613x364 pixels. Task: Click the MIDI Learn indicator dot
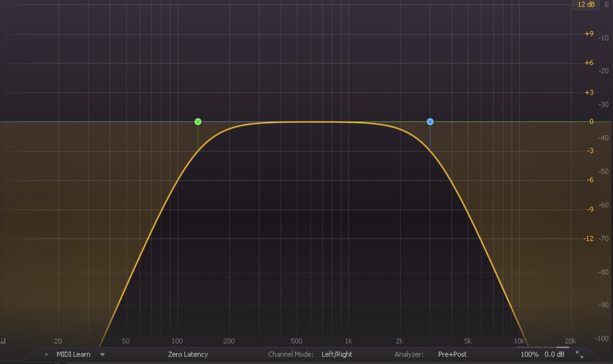(47, 354)
